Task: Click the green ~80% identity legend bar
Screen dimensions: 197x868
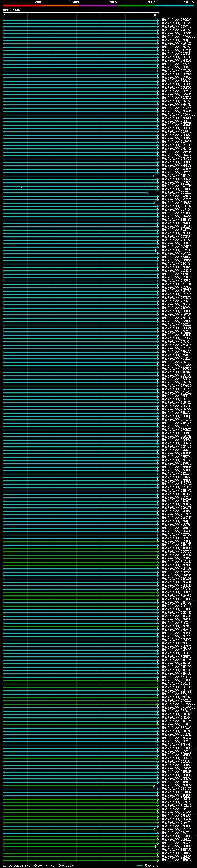Action: (x=137, y=6)
